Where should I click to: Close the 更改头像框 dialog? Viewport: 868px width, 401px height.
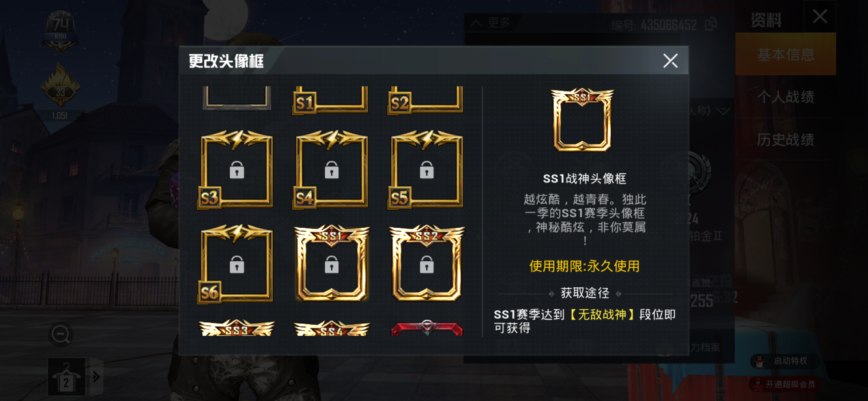click(x=670, y=61)
